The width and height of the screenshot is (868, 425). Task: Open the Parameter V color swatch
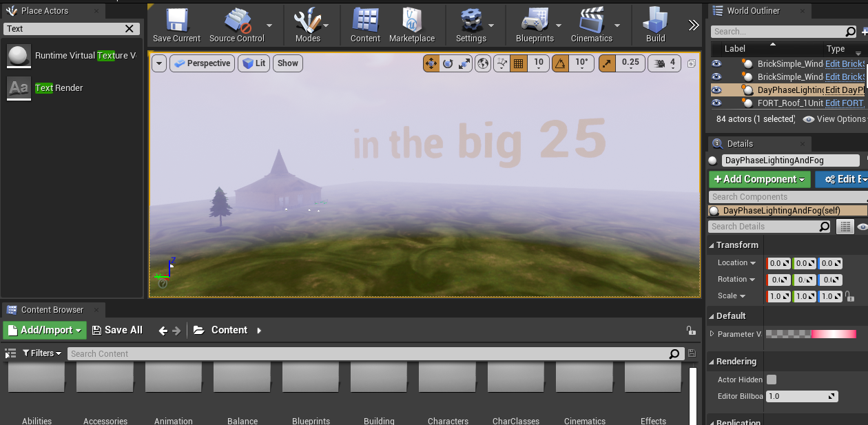[x=811, y=334]
